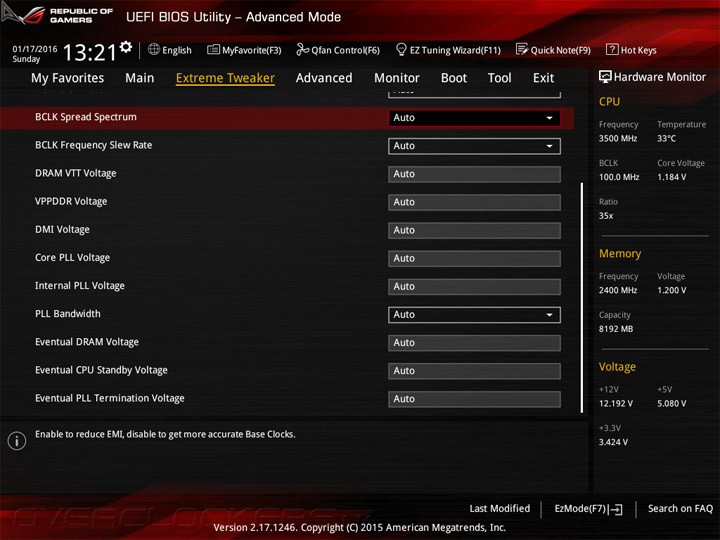Click the BCLK 100.0 MHz value
Screen dimensions: 720x540
pyautogui.click(x=619, y=177)
